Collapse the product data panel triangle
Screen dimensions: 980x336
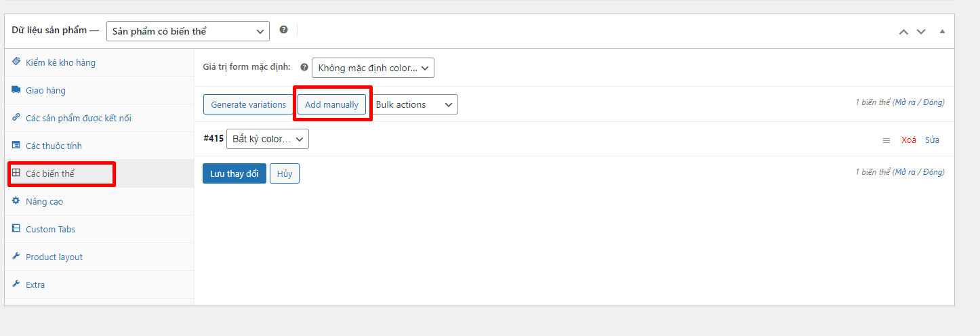tap(942, 31)
